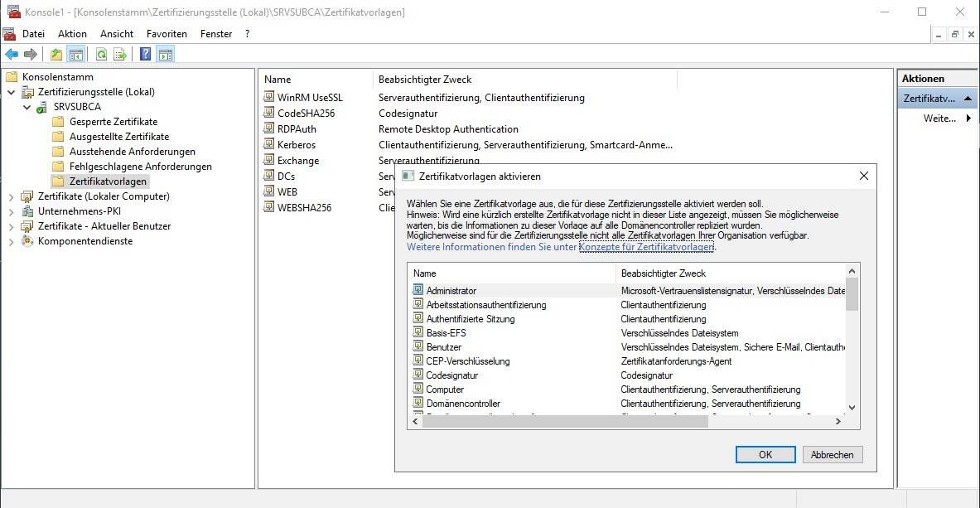This screenshot has height=508, width=980.
Task: Click the back arrow toolbar icon
Action: [x=12, y=55]
